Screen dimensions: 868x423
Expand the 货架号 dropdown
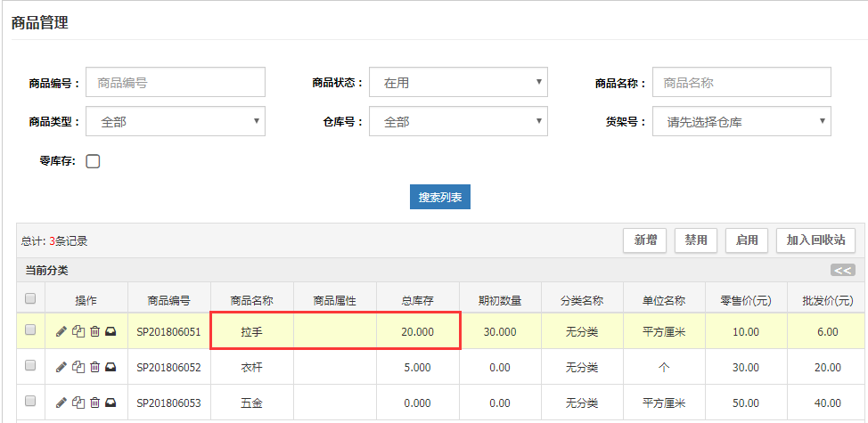coord(741,121)
